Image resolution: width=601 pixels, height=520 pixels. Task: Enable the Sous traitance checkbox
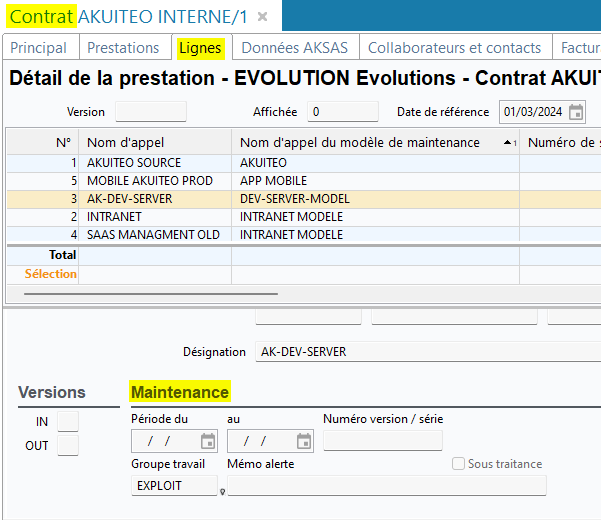(459, 464)
